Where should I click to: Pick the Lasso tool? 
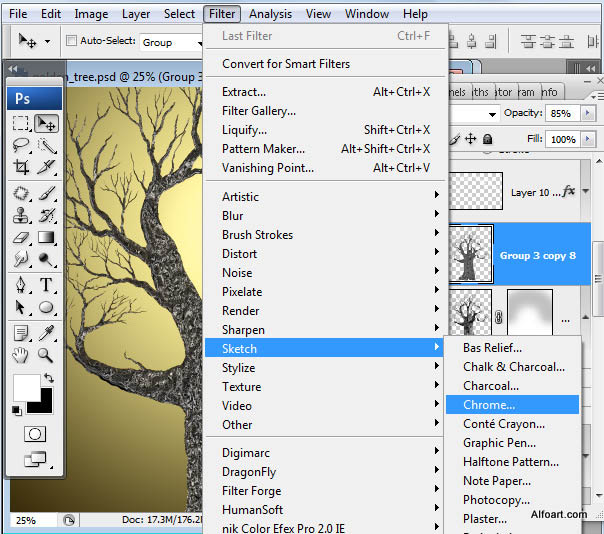(21, 146)
